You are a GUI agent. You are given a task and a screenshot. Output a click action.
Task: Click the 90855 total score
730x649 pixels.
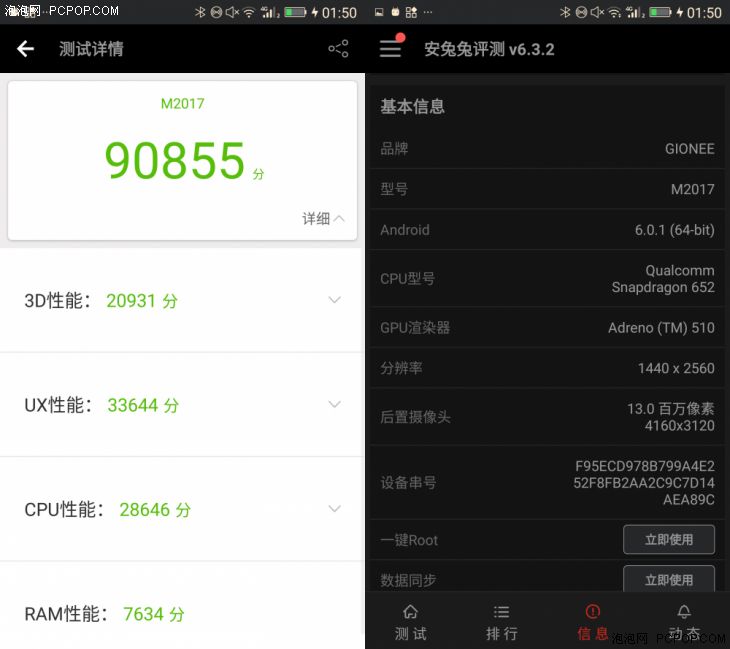coord(175,160)
